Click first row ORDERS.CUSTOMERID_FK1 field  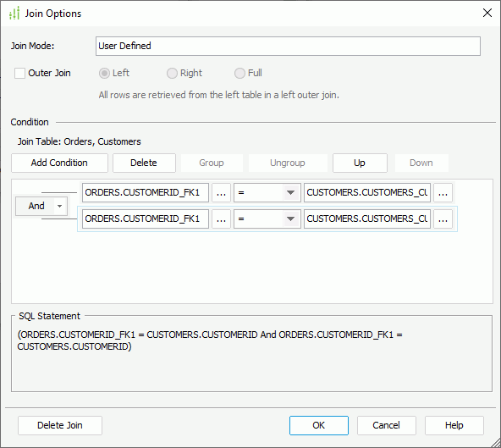(146, 192)
